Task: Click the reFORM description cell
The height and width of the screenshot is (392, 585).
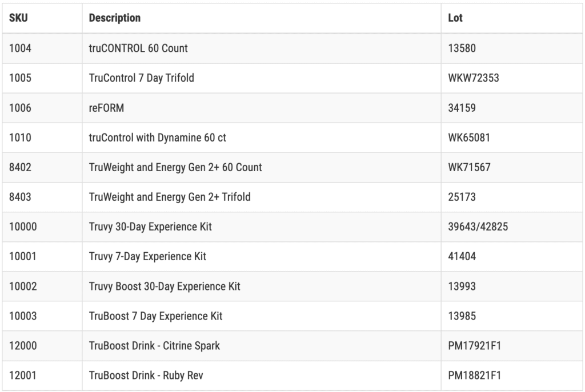Action: [x=262, y=108]
